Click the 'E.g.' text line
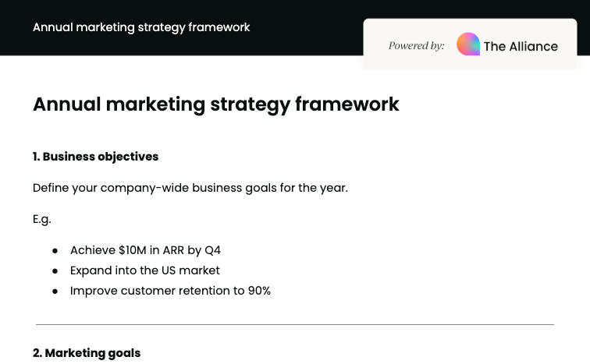Image resolution: width=590 pixels, height=364 pixels. pos(42,219)
